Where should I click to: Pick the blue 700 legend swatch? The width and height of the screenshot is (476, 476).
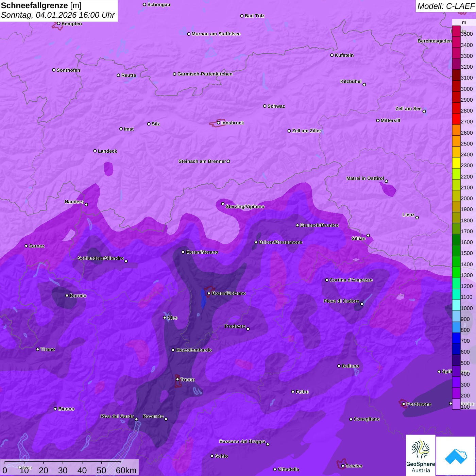456,338
